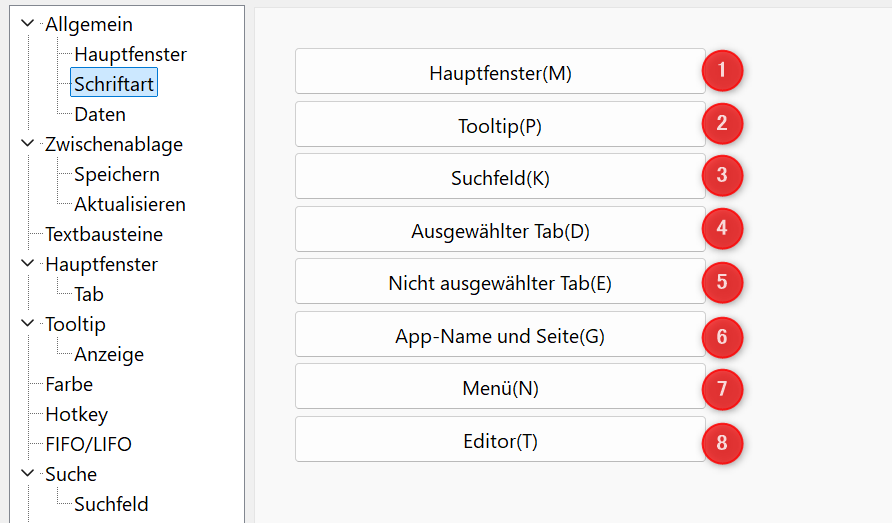The height and width of the screenshot is (523, 892).
Task: Open App-Name und Seite(G) font
Action: click(500, 335)
